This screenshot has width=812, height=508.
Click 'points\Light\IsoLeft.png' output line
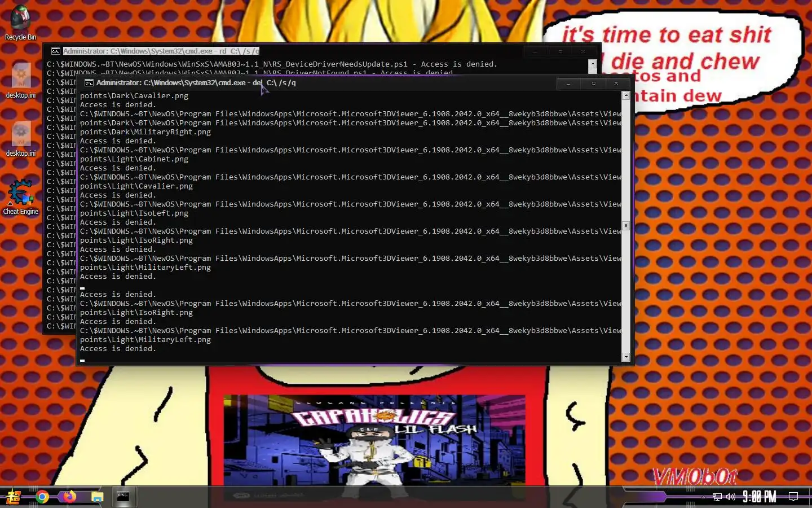tap(134, 213)
